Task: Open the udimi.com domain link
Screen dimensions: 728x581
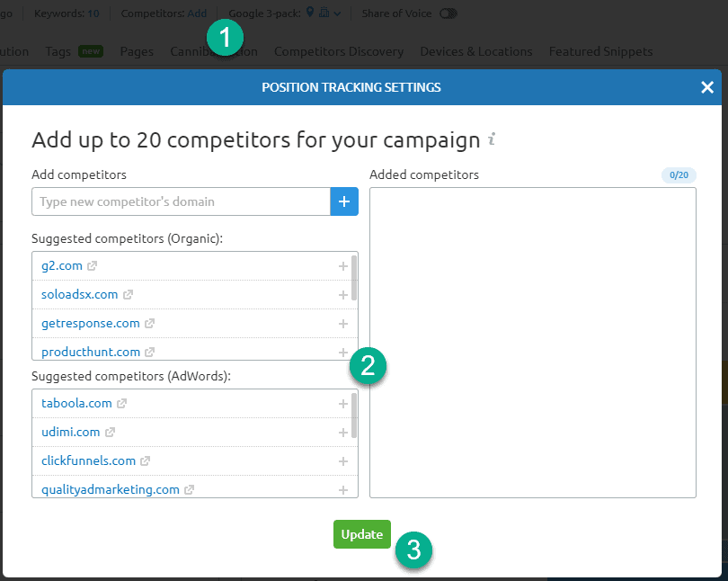Action: coord(71,432)
